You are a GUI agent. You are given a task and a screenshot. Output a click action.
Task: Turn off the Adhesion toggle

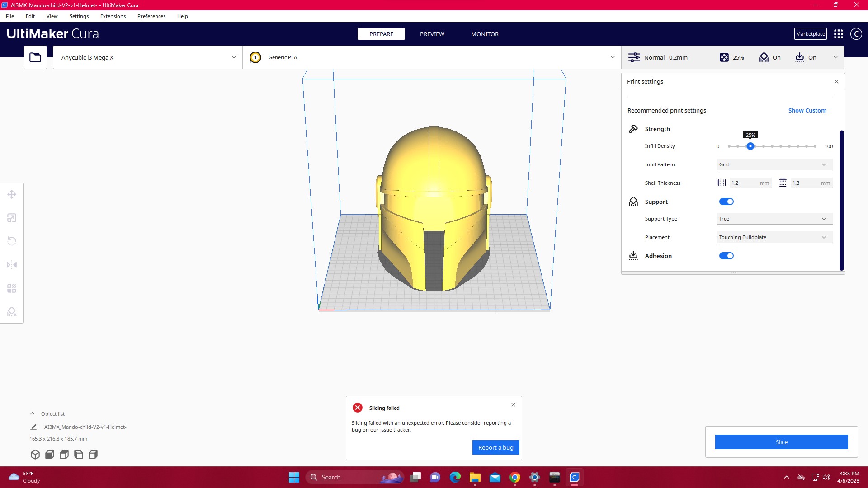726,255
